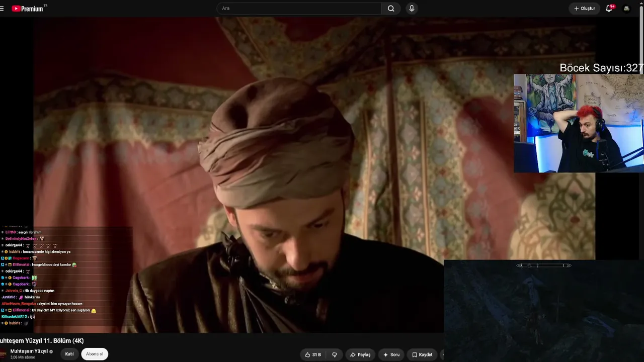644x362 pixels.
Task: Click the thumbs-down dislike icon
Action: point(335,354)
